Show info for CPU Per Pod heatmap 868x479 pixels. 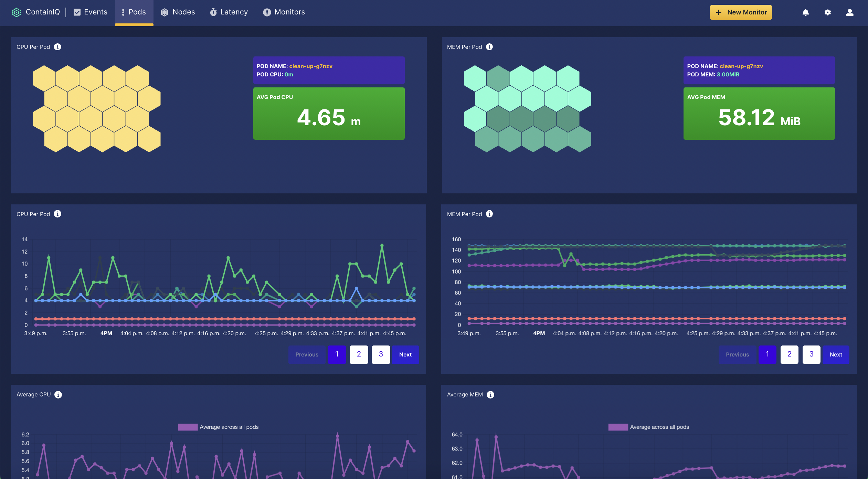tap(58, 47)
